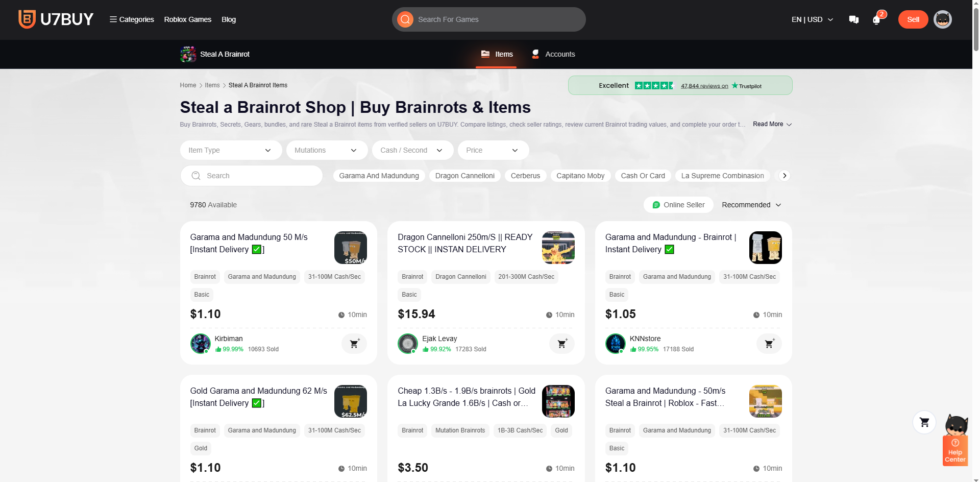Open the user profile avatar
The image size is (980, 482).
pyautogui.click(x=943, y=19)
